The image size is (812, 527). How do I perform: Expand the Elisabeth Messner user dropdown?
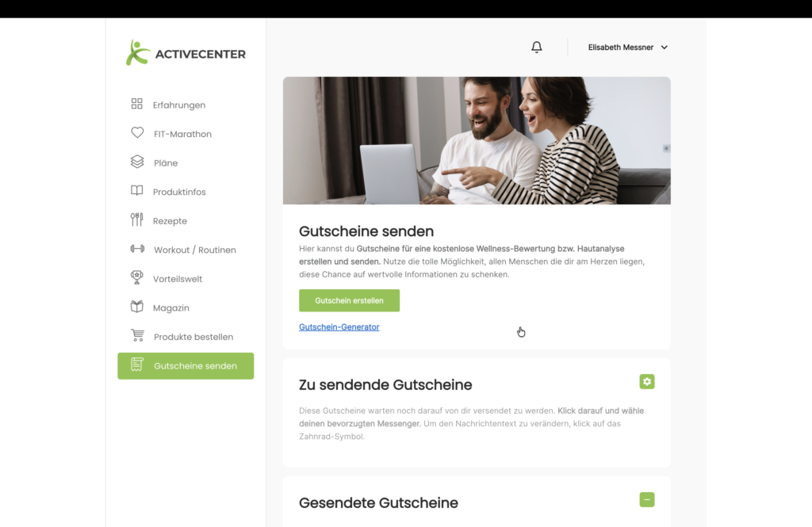click(628, 47)
